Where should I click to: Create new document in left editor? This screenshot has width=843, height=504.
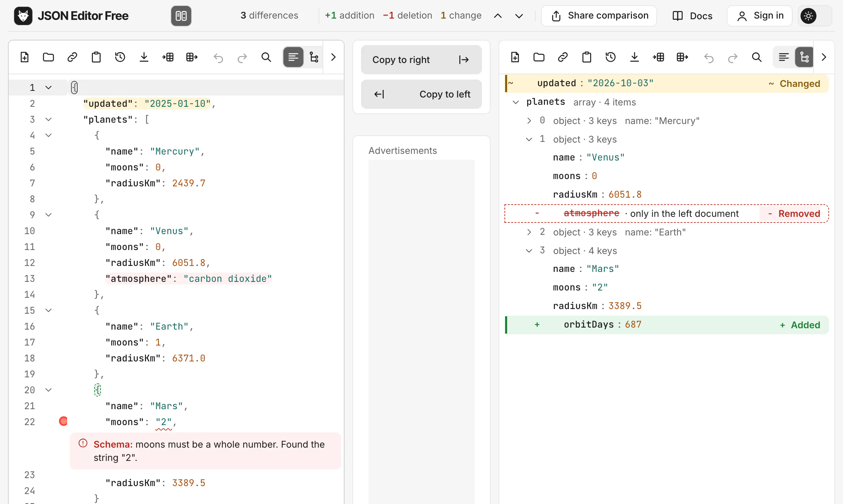[25, 57]
